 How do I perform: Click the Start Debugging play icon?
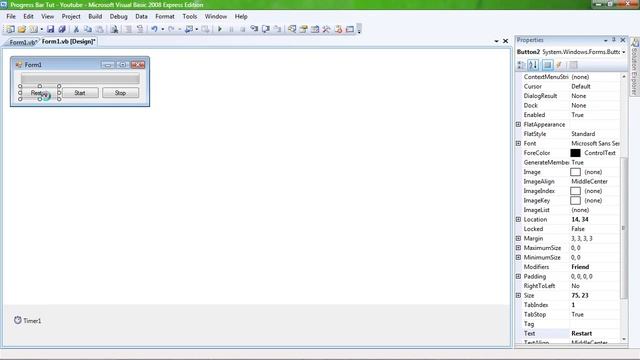click(220, 29)
